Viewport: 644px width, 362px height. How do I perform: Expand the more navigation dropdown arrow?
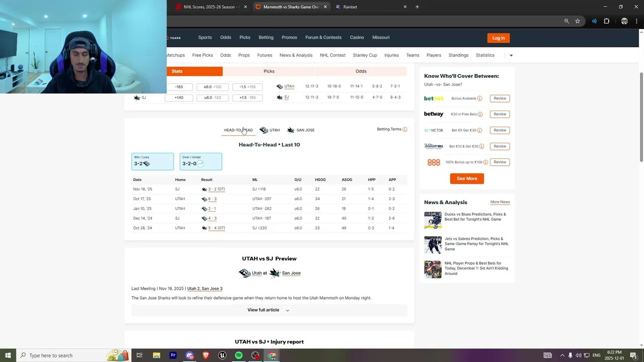511,55
